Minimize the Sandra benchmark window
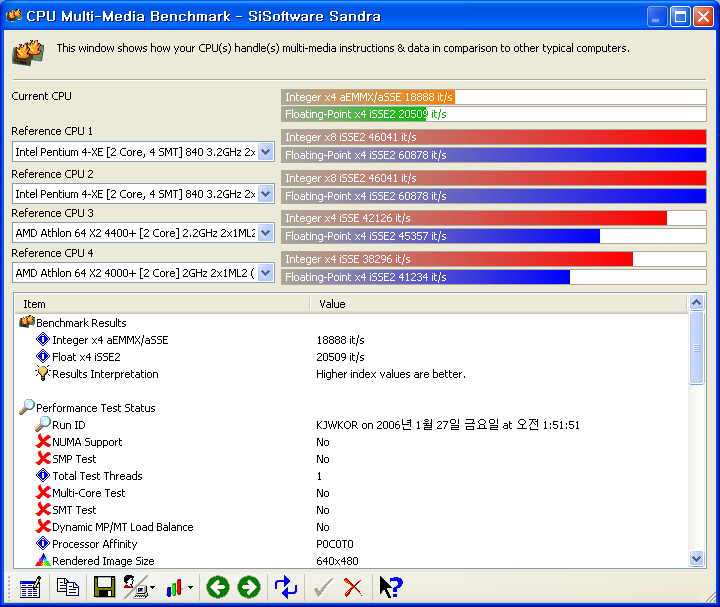Viewport: 720px width, 607px height. coord(657,17)
